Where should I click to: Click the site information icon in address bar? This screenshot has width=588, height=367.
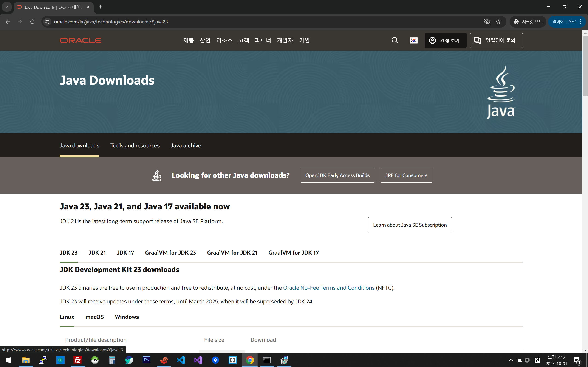click(x=47, y=22)
